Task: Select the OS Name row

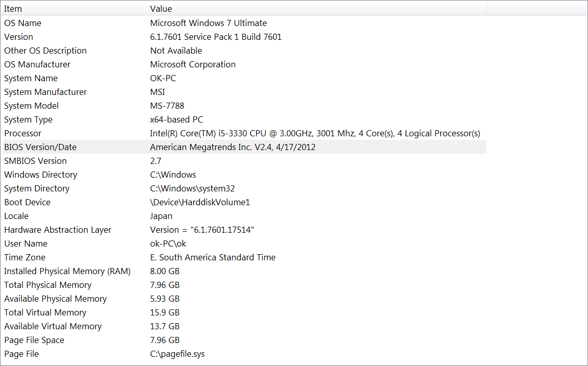Action: [244, 23]
